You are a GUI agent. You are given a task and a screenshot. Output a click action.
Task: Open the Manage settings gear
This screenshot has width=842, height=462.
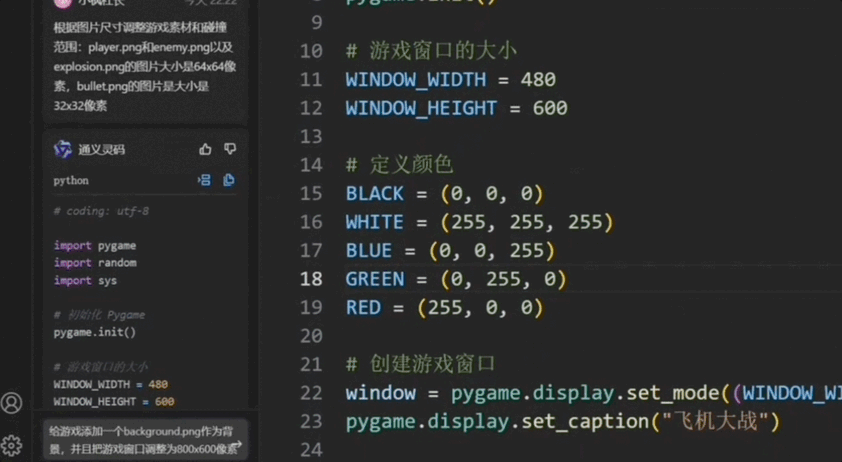pos(11,445)
